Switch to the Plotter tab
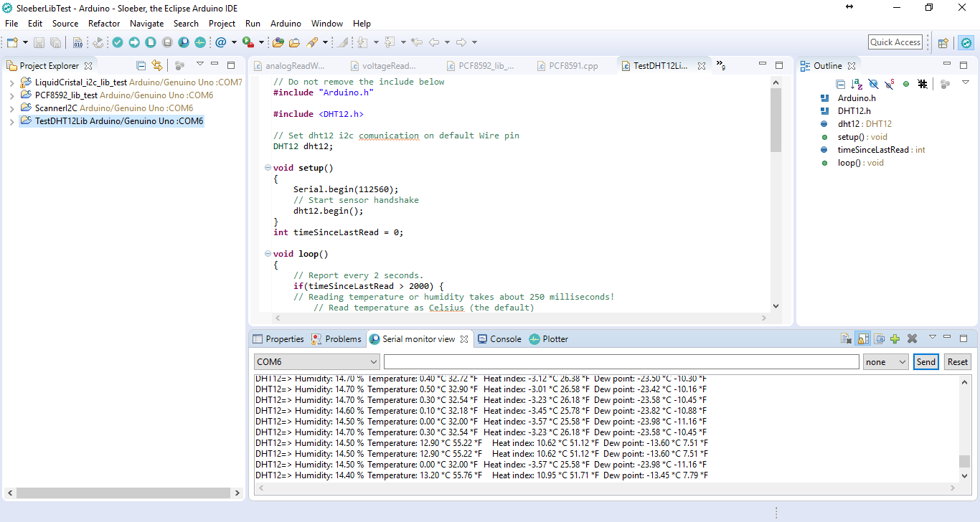Viewport: 980px width, 522px height. coord(549,339)
